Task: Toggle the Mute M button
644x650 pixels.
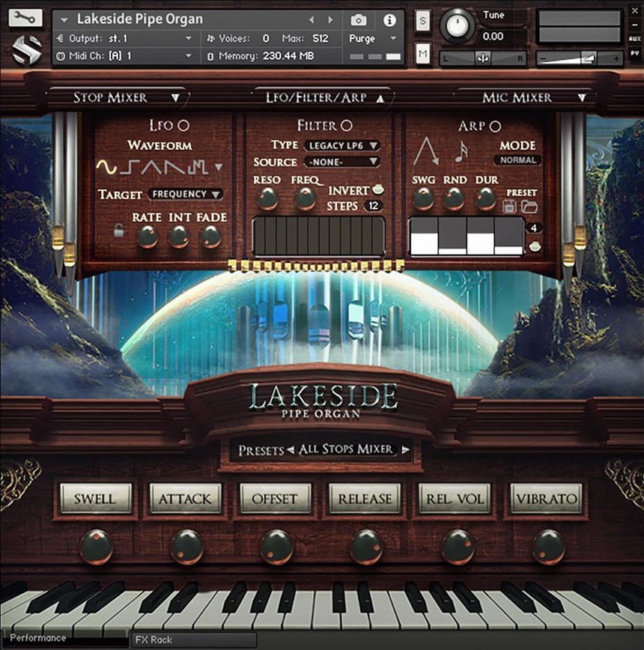Action: coord(422,54)
